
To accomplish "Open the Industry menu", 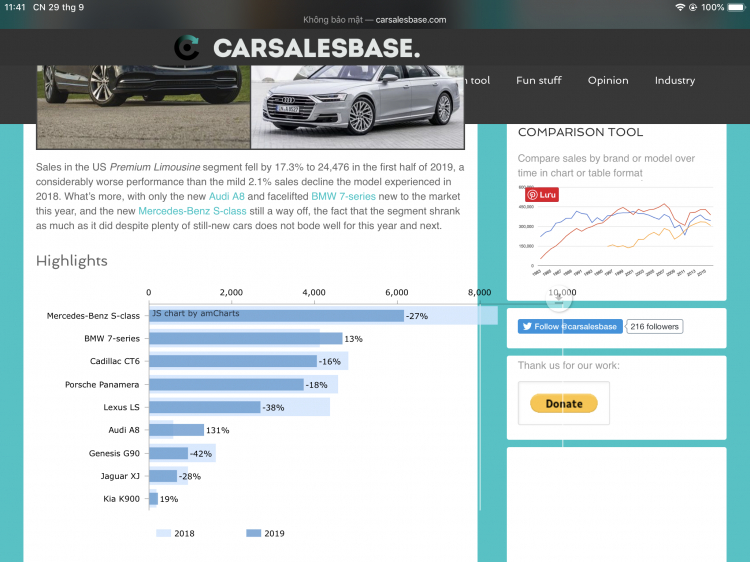I will pyautogui.click(x=675, y=80).
